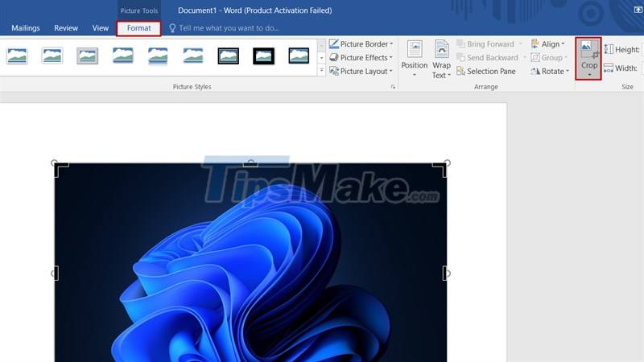Apply the sixth picture style in the gallery

tap(193, 56)
